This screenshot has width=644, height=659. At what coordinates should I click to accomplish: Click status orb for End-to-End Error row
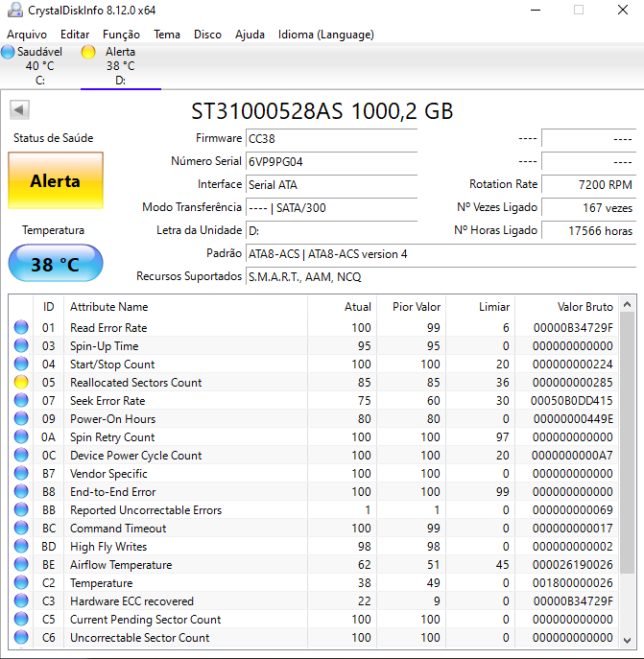[21, 491]
